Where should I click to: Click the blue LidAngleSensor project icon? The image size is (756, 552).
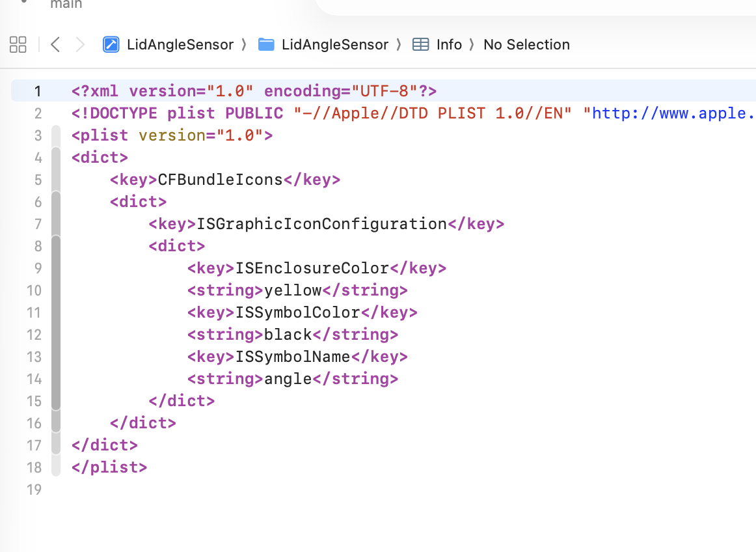(111, 44)
